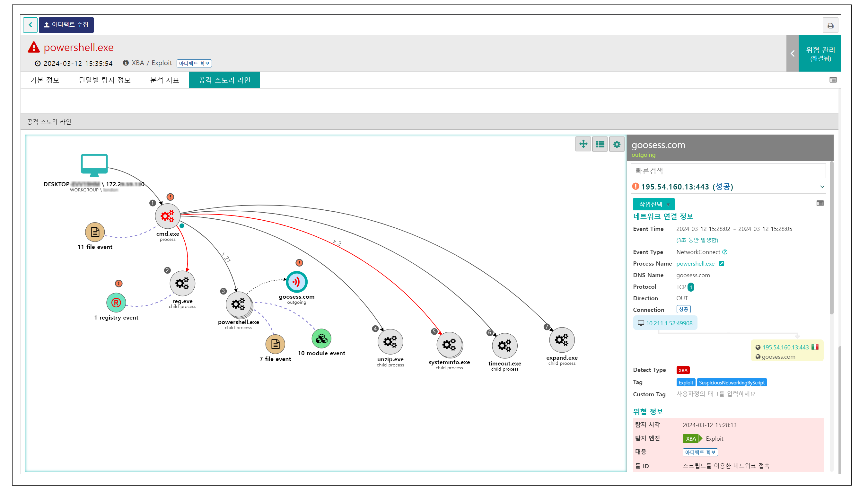Screen dimensions: 868x501
Task: Click the 아티팩트 수집 button
Action: click(x=66, y=25)
